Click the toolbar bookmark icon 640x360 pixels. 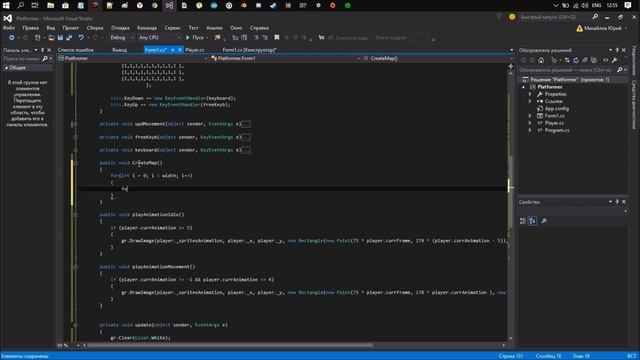pyautogui.click(x=276, y=38)
